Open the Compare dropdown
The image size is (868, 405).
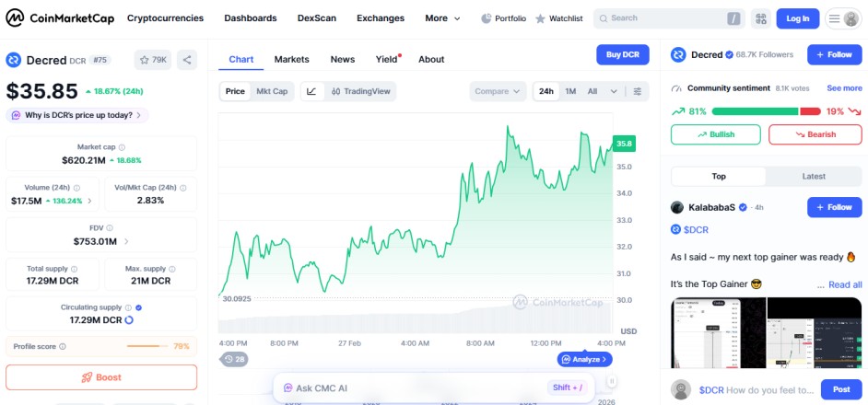498,91
